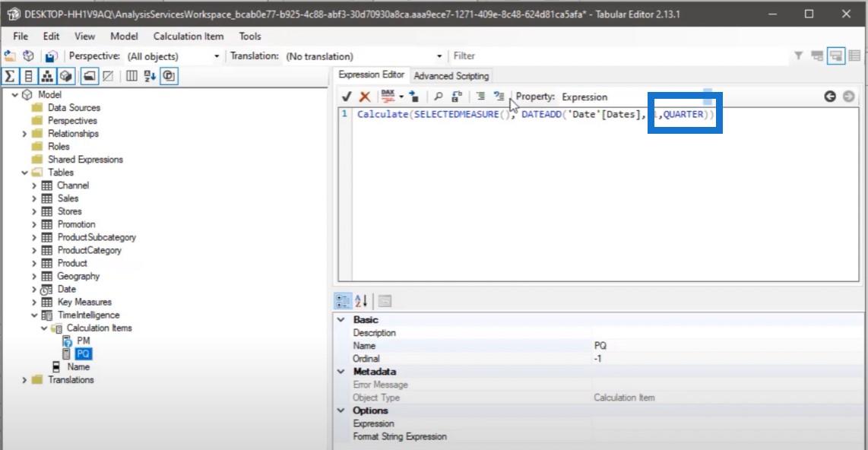Select the Date table in tree
This screenshot has width=868, height=450.
(x=66, y=289)
